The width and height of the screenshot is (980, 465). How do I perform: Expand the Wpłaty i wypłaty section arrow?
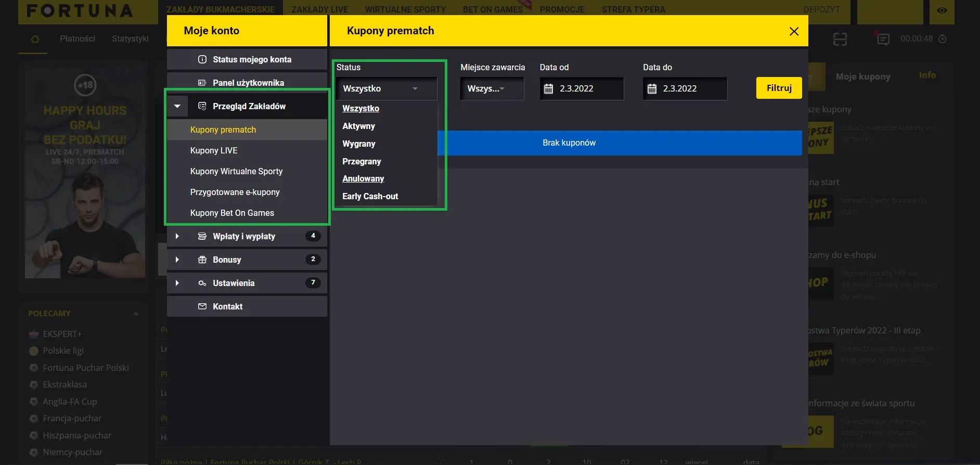pyautogui.click(x=177, y=236)
